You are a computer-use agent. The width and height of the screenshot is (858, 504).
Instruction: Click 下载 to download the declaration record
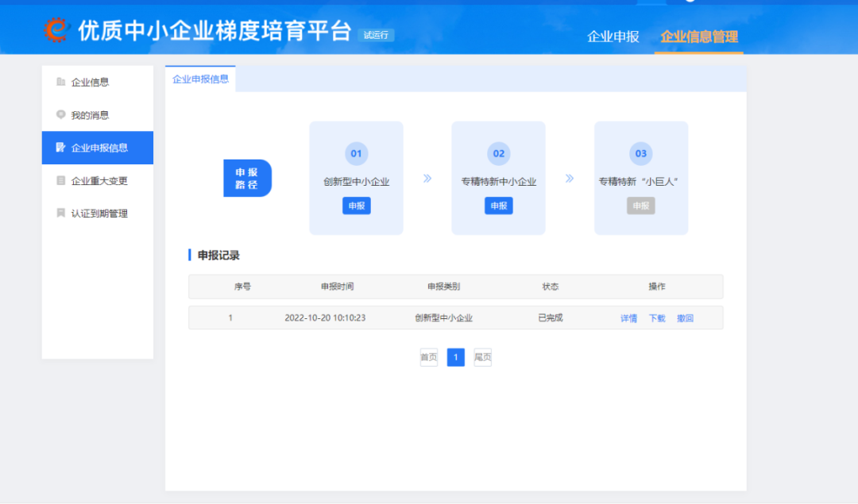click(656, 317)
